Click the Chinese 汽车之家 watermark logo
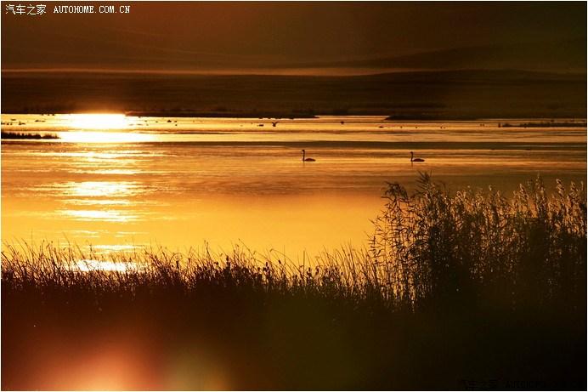Image resolution: width=588 pixels, height=392 pixels. point(25,9)
